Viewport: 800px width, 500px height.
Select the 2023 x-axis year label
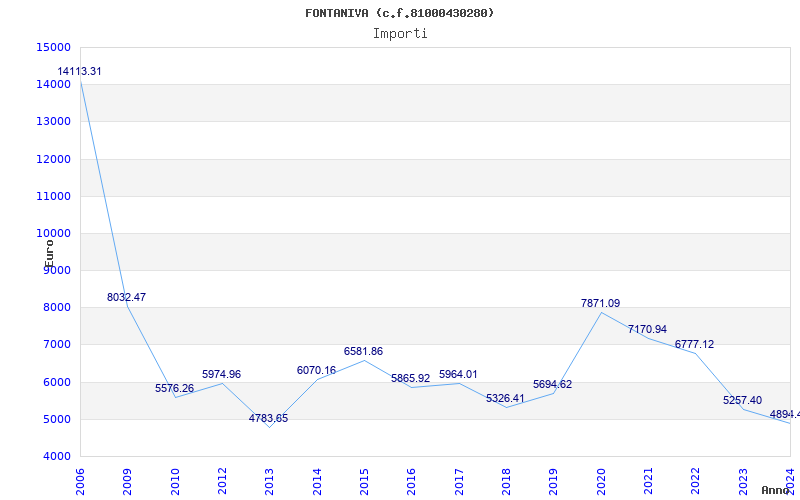click(x=743, y=481)
